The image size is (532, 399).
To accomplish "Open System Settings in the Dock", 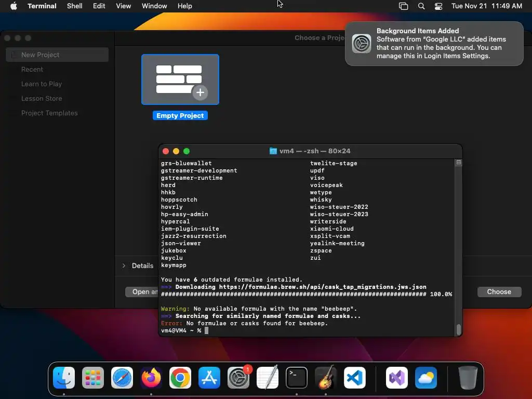I will coord(238,378).
